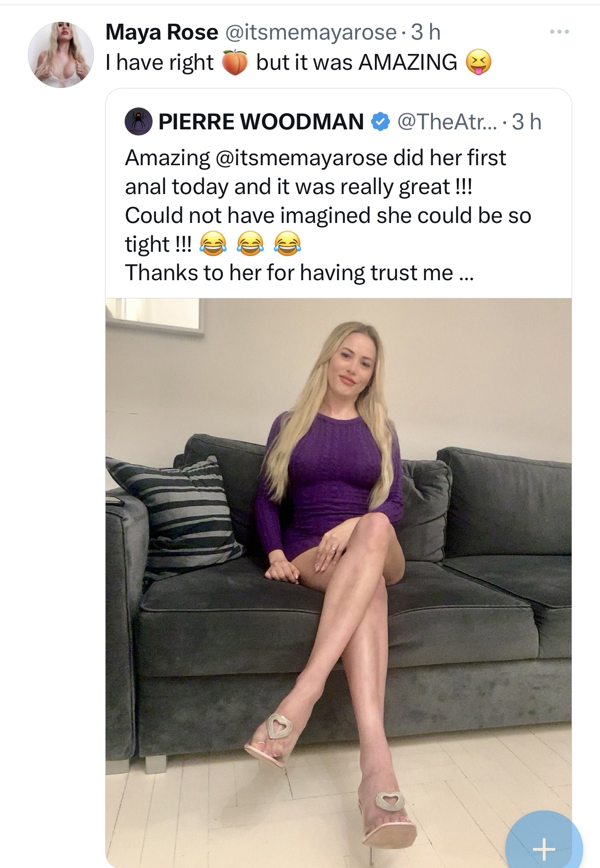Click the 3 h timestamp on Maya's tweet
This screenshot has width=600, height=868.
coord(426,32)
